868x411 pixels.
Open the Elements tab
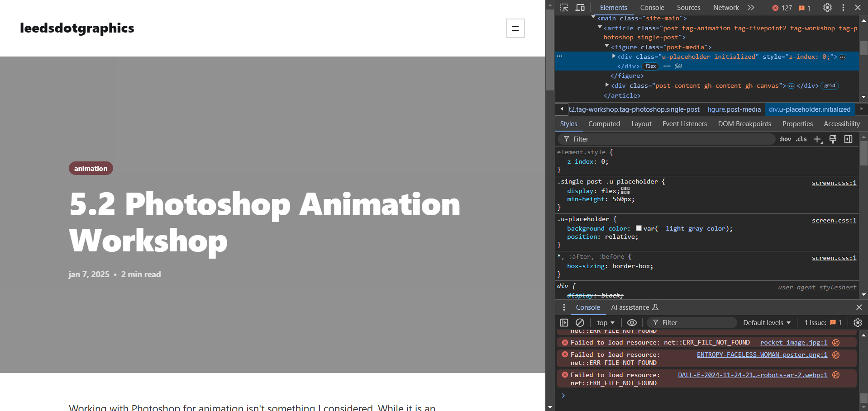pyautogui.click(x=613, y=8)
